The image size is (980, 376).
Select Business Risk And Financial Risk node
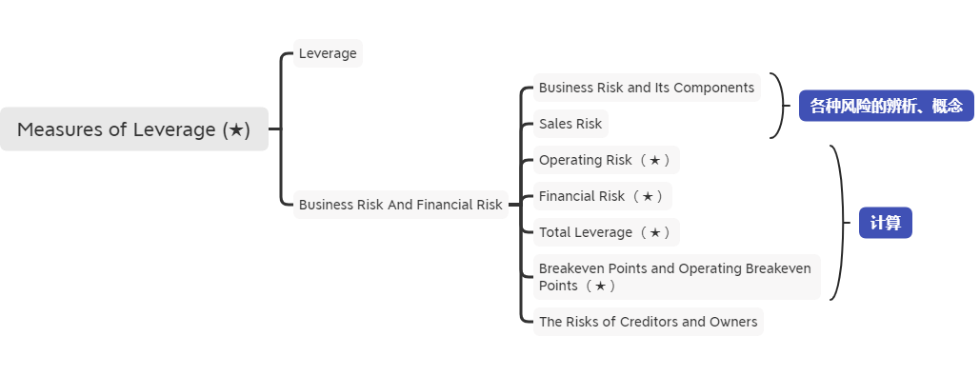click(401, 205)
